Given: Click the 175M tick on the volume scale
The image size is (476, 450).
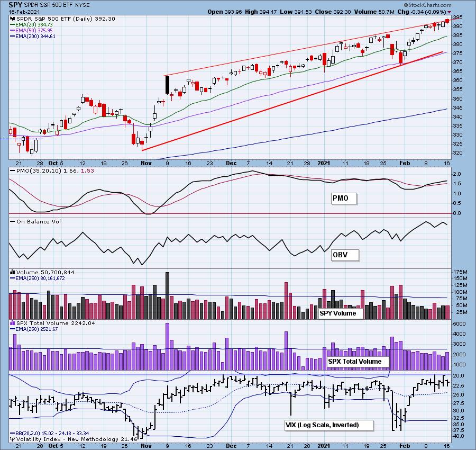Looking at the screenshot, I should point(461,272).
